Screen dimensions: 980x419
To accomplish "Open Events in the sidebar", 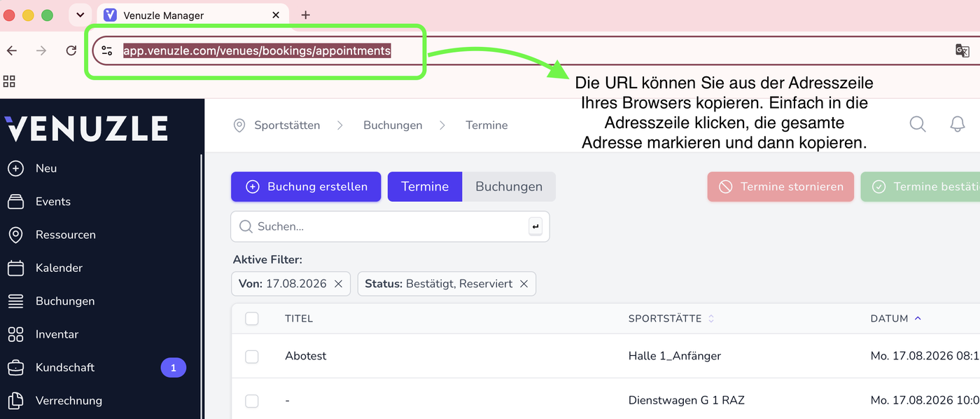I will tap(53, 201).
